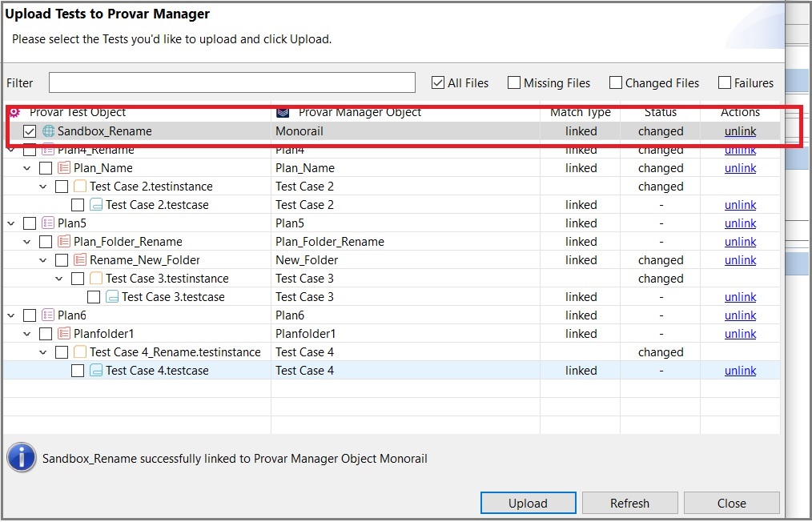The width and height of the screenshot is (812, 522).
Task: Click the plan icon next to Plan4_Rename
Action: click(48, 151)
